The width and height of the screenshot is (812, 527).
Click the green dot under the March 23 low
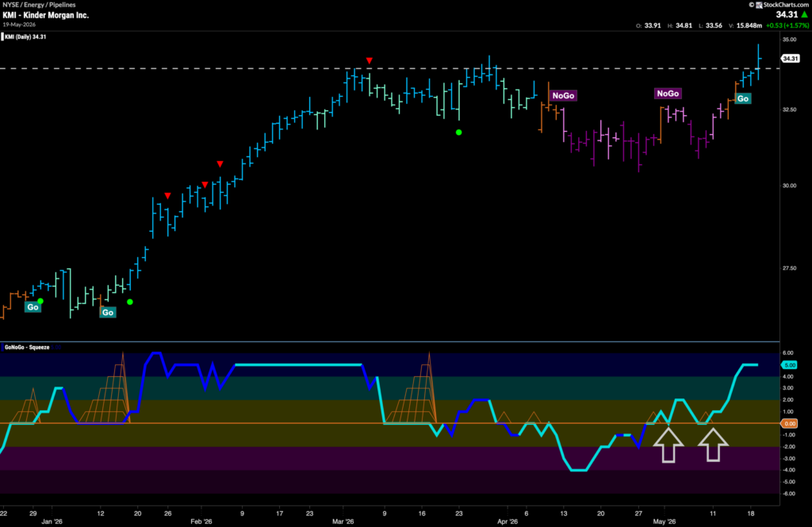click(x=459, y=132)
